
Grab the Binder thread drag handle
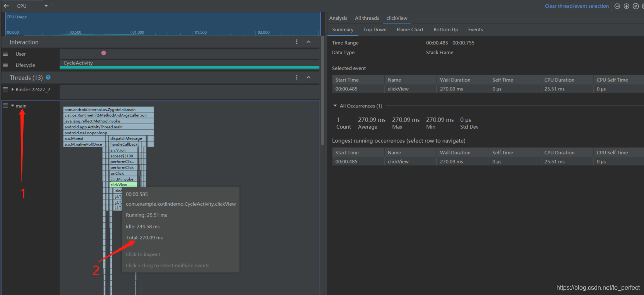(x=5, y=89)
